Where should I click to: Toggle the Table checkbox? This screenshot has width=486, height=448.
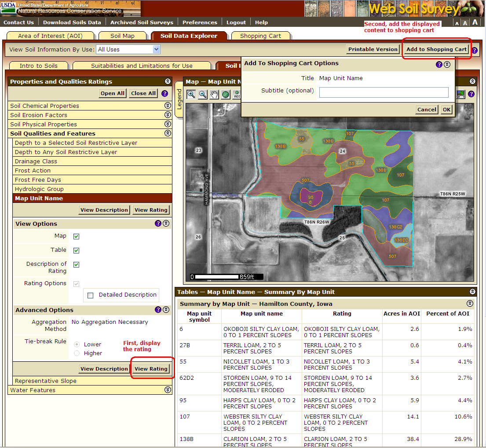point(76,250)
